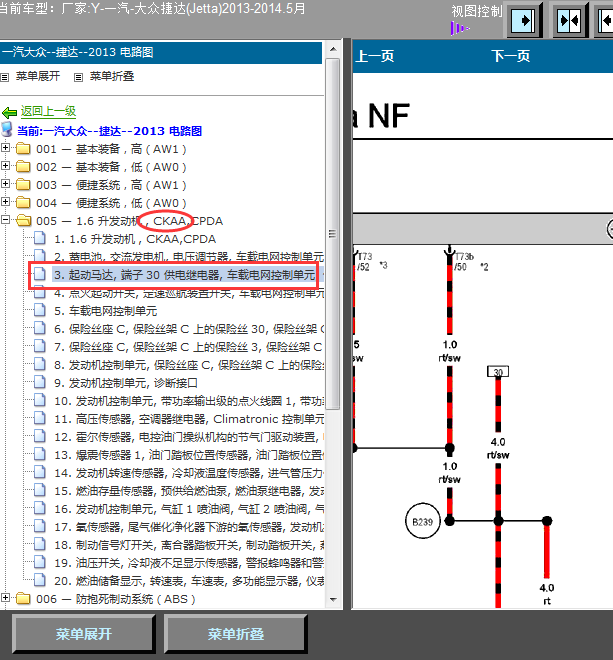This screenshot has height=660, width=613.
Task: Click document icon of item 20. 燃油储备显示
Action: (40, 580)
